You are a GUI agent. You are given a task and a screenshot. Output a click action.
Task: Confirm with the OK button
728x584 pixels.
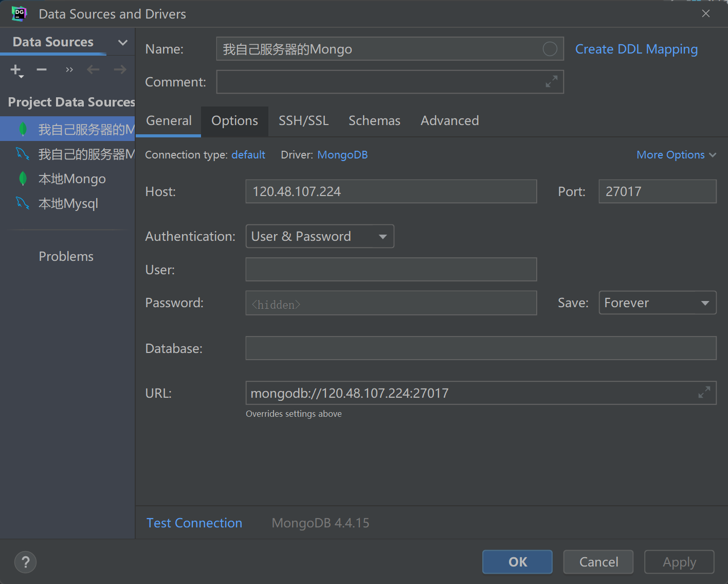(517, 562)
